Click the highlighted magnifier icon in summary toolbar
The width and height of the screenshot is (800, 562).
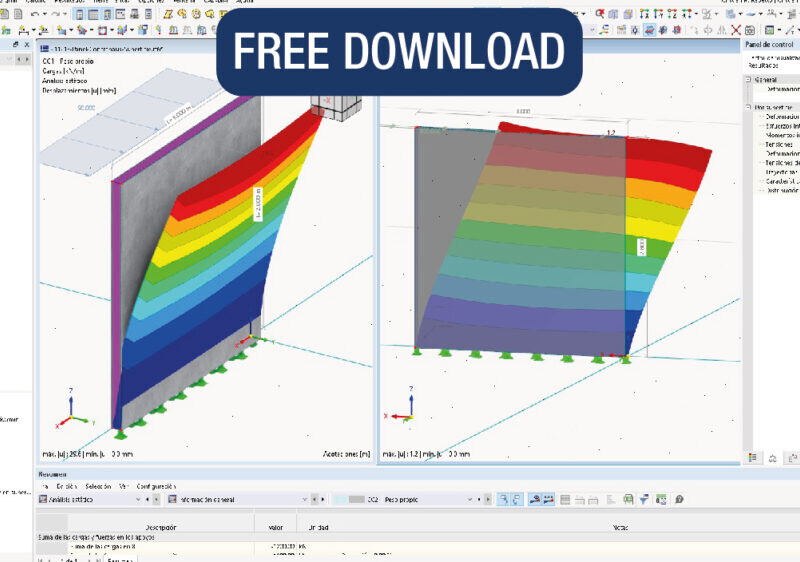504,500
